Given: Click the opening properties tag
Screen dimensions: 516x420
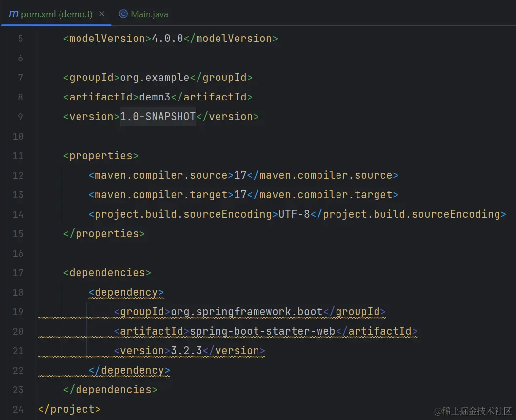Looking at the screenshot, I should [x=100, y=156].
